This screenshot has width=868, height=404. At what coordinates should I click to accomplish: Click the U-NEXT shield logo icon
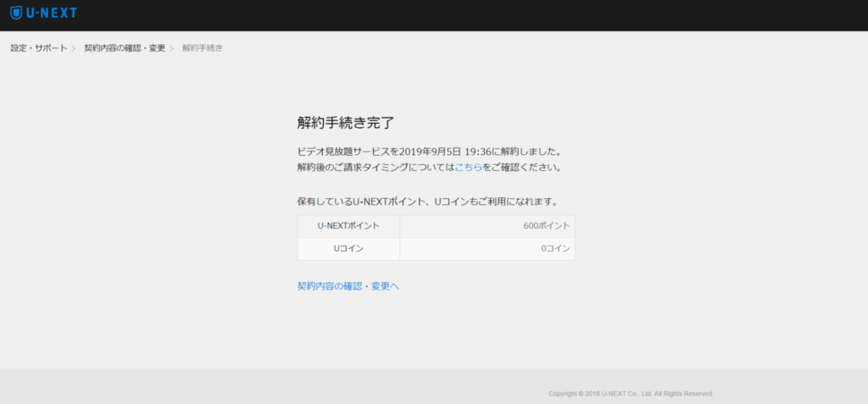click(16, 14)
